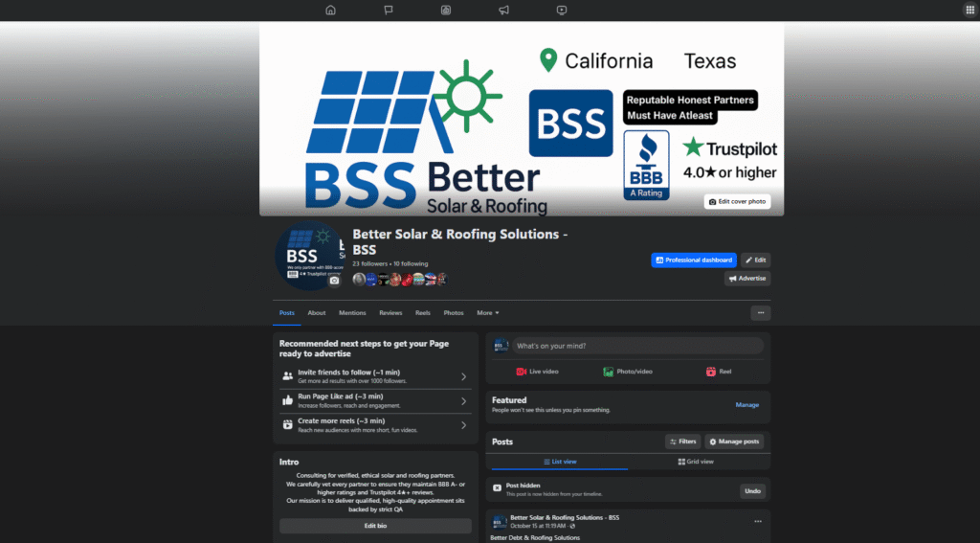Open Run Page Like ad chevron
This screenshot has height=543, width=980.
point(463,400)
